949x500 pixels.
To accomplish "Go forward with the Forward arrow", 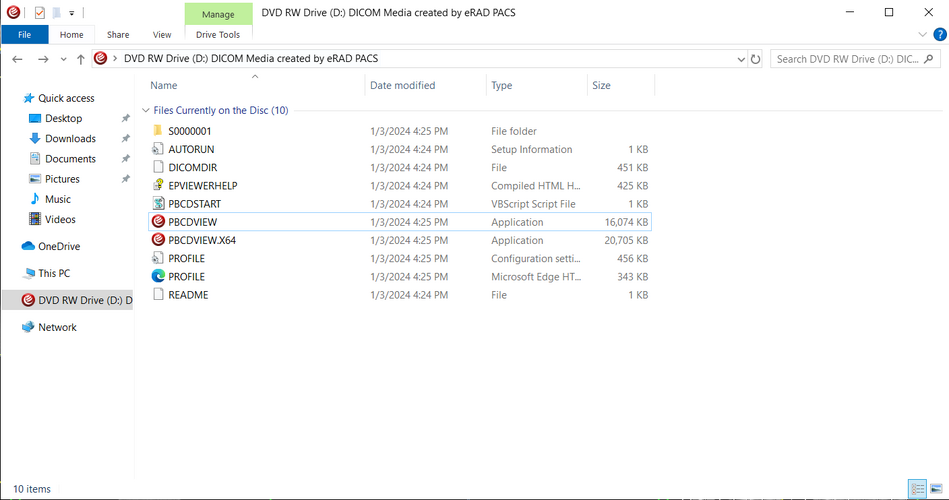I will [x=43, y=59].
